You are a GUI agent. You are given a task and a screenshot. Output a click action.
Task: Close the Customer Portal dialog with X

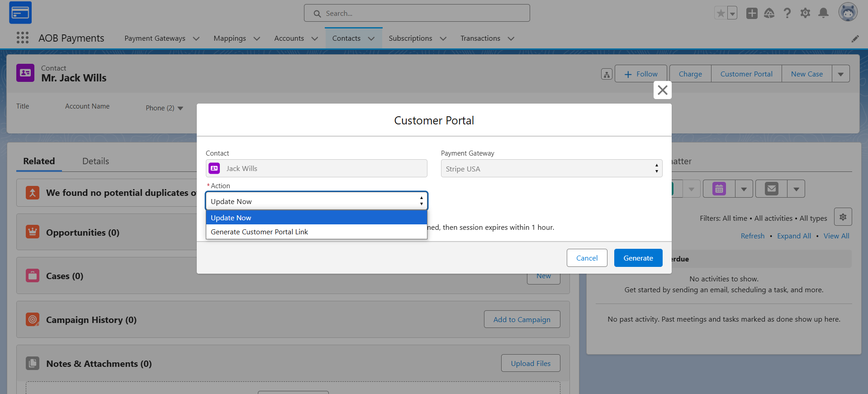coord(663,90)
